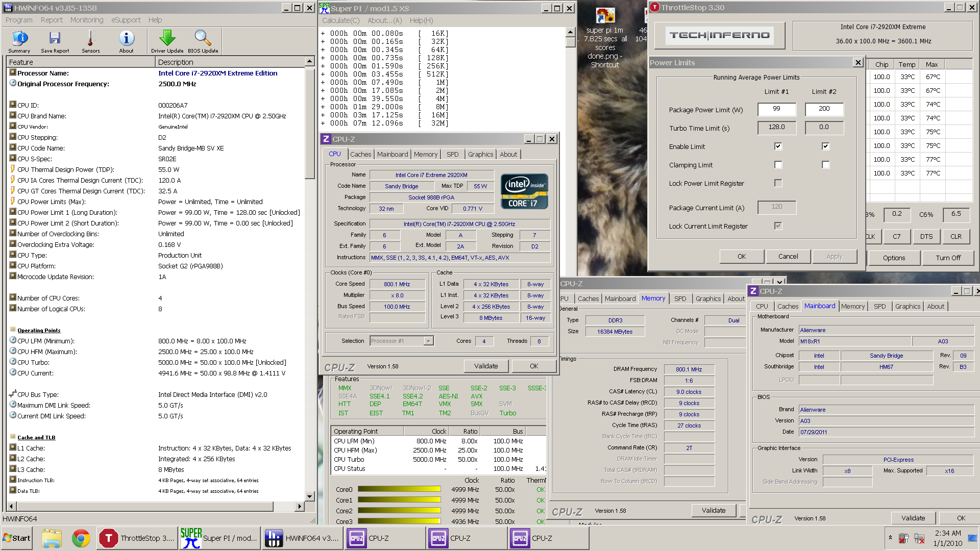Open the Graphics tab in front CPU-Z
Viewport: 980px width, 551px height.
tap(480, 154)
